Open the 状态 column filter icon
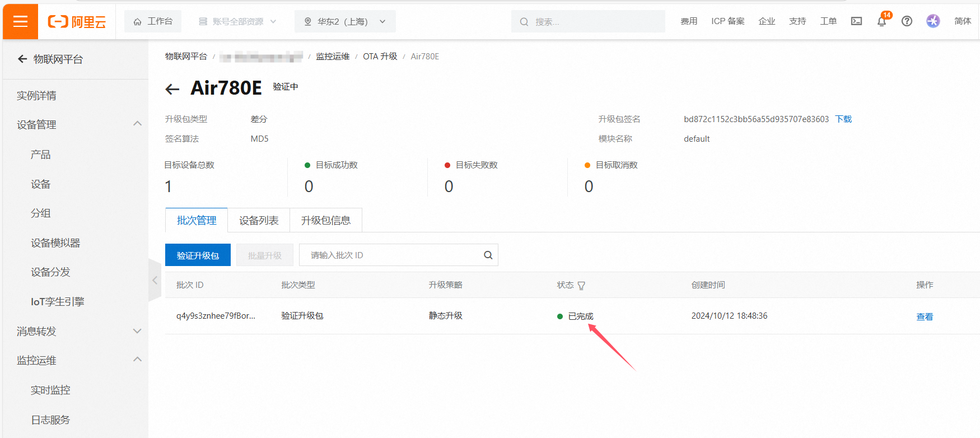Screen dimensions: 980x438 [581, 286]
